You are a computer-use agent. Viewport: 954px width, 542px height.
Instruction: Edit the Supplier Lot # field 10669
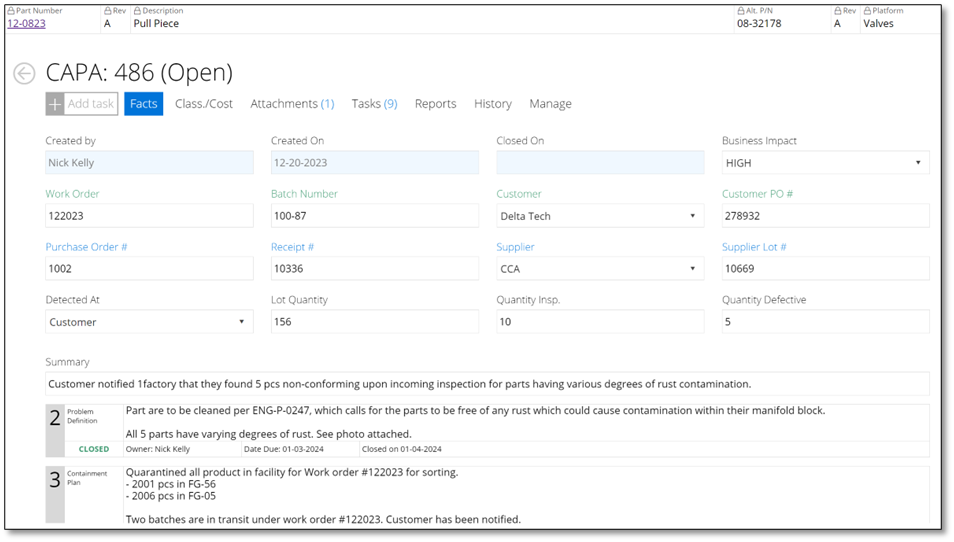click(826, 269)
